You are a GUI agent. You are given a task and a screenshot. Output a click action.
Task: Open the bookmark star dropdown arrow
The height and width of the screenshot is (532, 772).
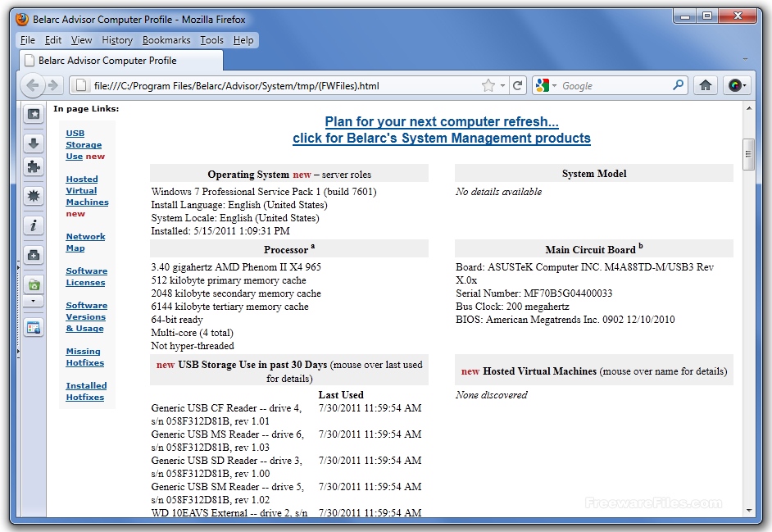click(502, 86)
